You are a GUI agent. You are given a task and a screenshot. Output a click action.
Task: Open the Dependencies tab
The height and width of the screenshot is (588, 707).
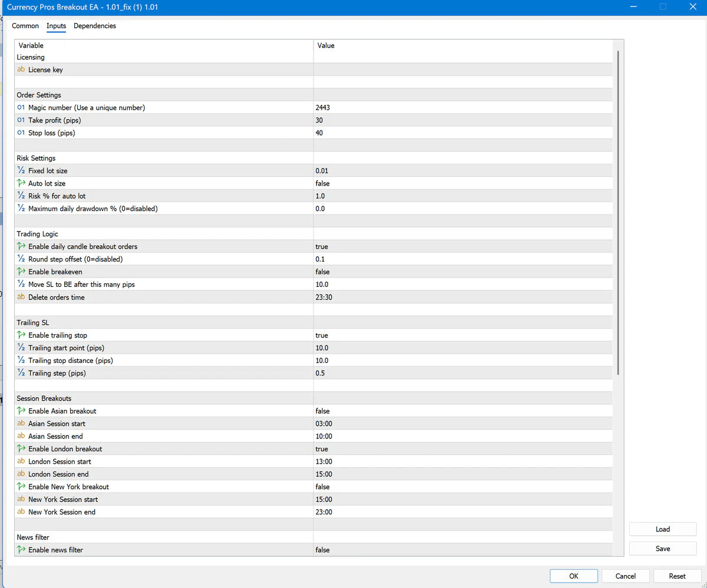tap(95, 26)
